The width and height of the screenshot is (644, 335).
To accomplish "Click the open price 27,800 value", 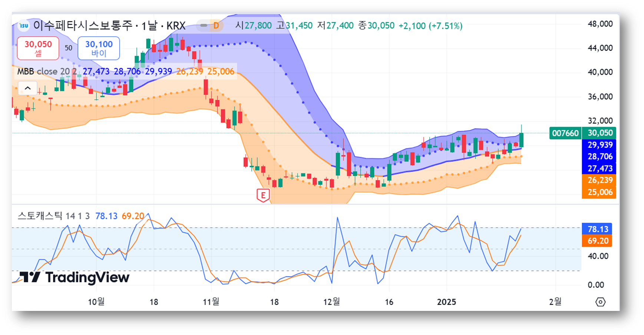I will point(258,26).
